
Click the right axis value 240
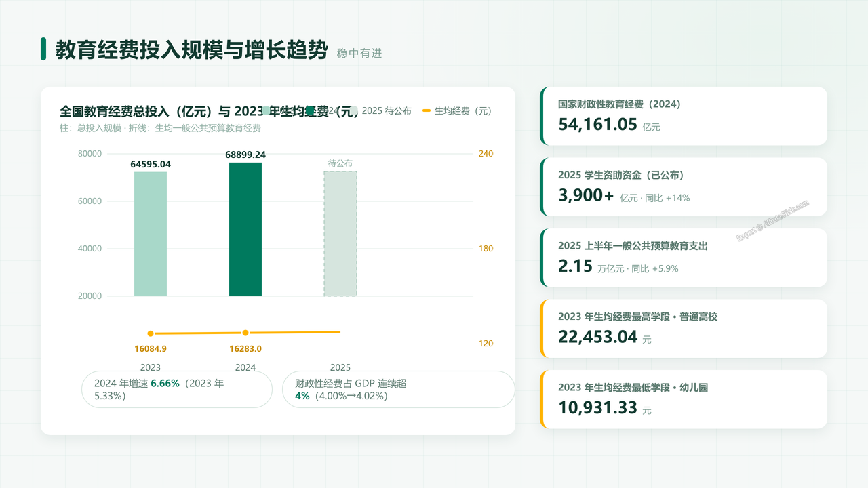[x=486, y=154]
